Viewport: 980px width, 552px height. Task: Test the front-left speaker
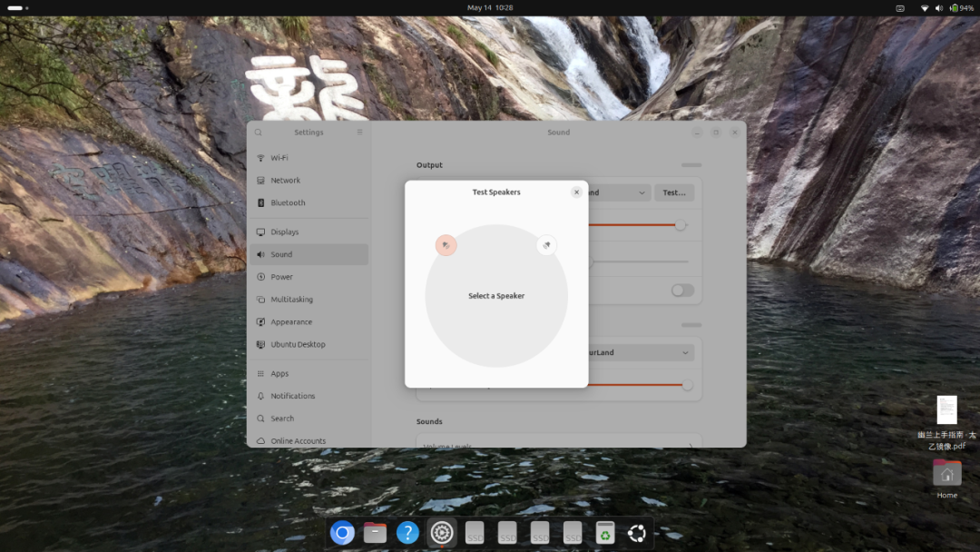point(446,245)
